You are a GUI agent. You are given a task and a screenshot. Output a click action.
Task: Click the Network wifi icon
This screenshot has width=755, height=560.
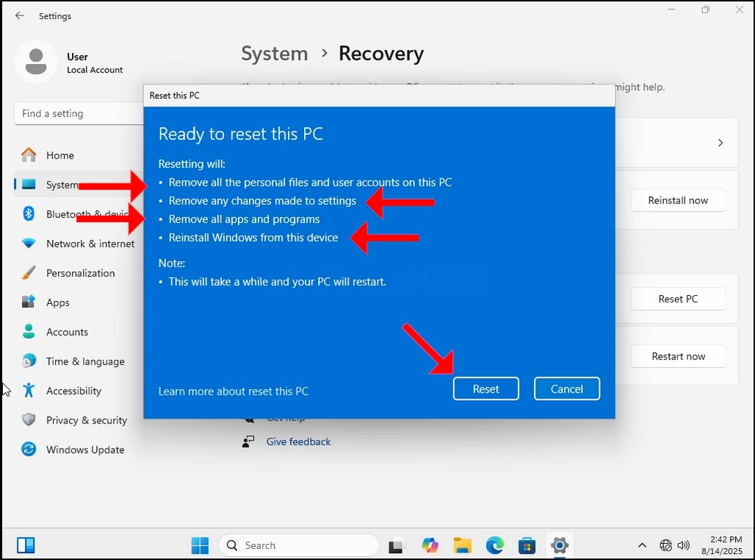[x=29, y=244]
